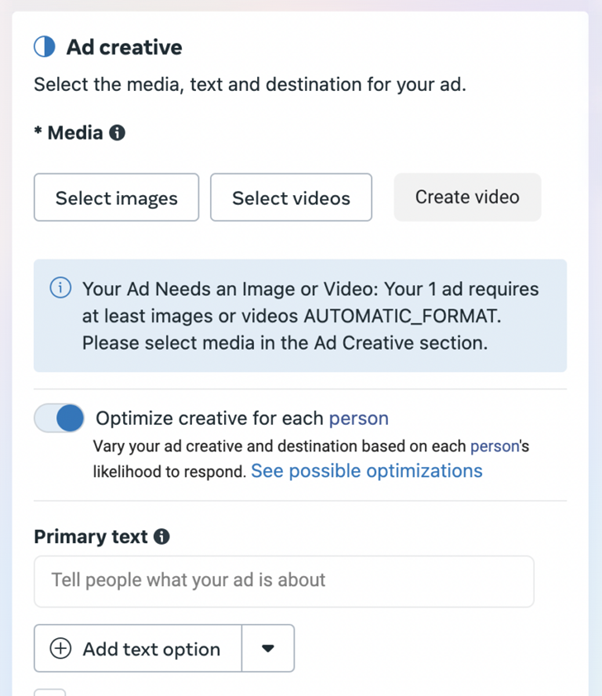Click the Media field label
Image resolution: width=602 pixels, height=696 pixels.
[x=75, y=133]
